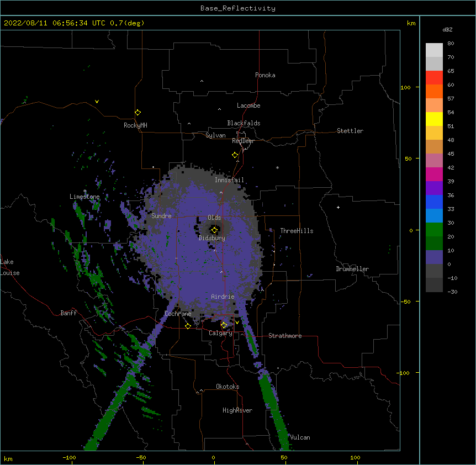Click the RockyMH label
The width and height of the screenshot is (476, 465).
pos(135,125)
